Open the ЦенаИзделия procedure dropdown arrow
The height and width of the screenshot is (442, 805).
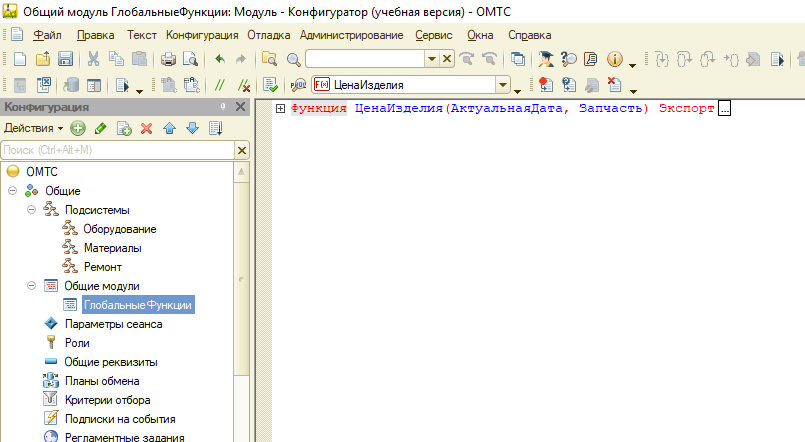coord(503,85)
